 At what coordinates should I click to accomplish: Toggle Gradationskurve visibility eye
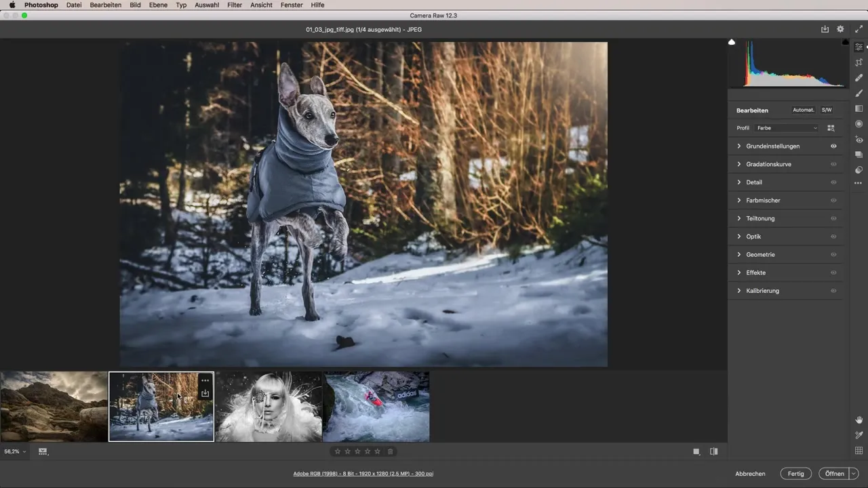[x=833, y=164]
